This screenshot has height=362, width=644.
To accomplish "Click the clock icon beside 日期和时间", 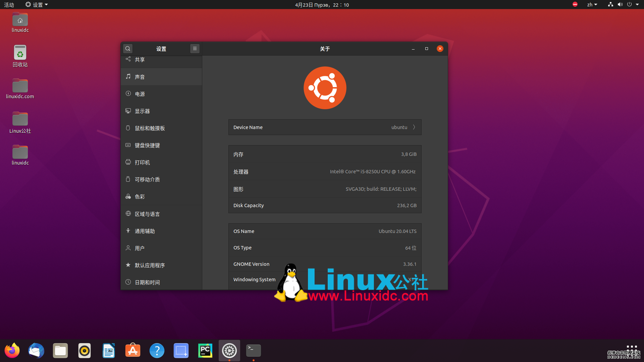I will click(x=128, y=282).
